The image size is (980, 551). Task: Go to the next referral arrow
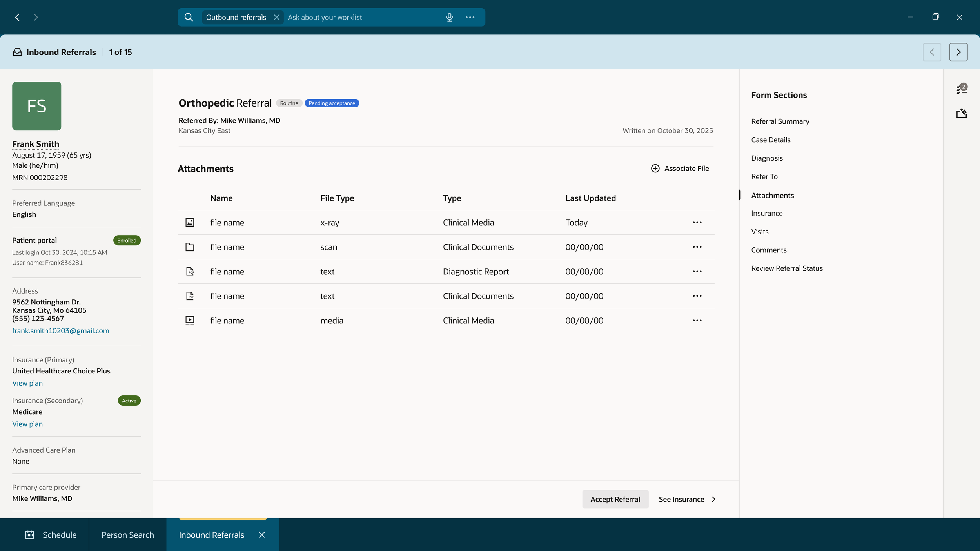pyautogui.click(x=958, y=52)
